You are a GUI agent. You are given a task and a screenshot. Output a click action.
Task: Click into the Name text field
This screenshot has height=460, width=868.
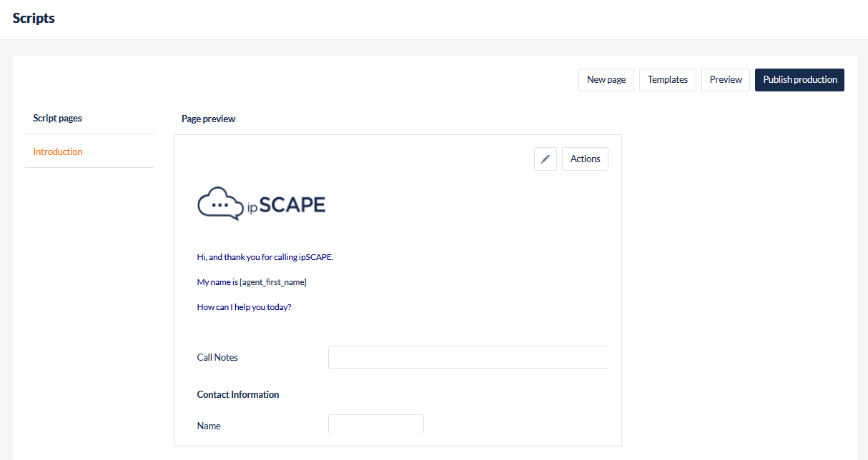click(375, 424)
